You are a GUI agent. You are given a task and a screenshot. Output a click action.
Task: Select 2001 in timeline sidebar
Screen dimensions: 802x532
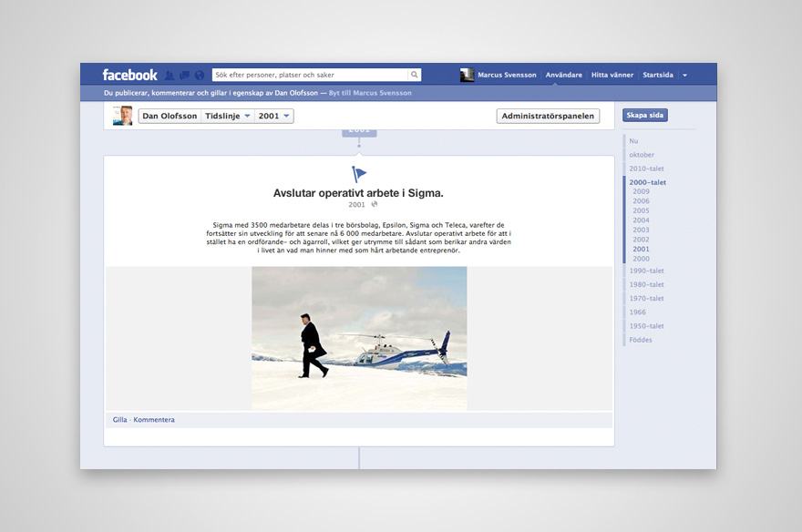[x=641, y=250]
